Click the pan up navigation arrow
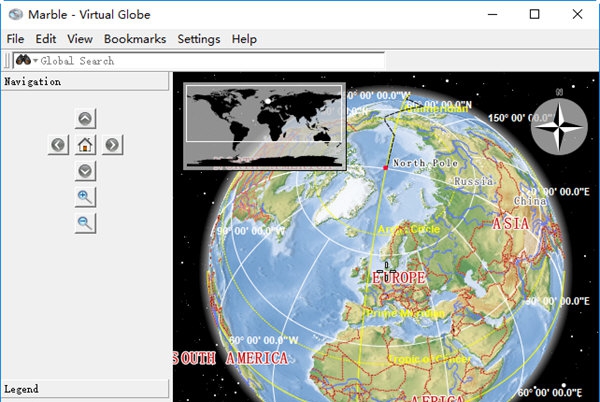This screenshot has height=402, width=600. pos(85,119)
